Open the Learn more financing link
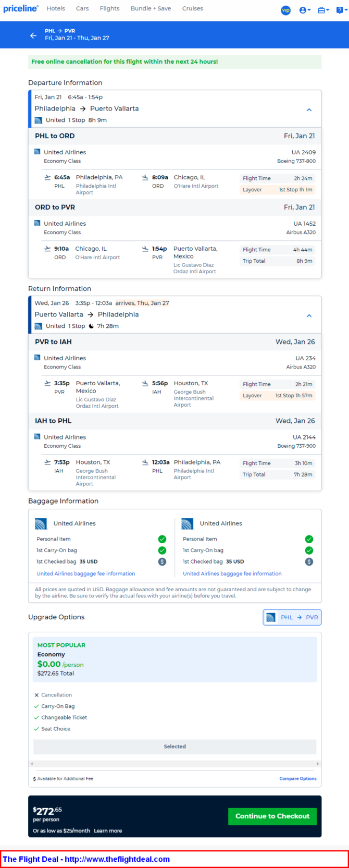This screenshot has height=868, width=349. 108,831
